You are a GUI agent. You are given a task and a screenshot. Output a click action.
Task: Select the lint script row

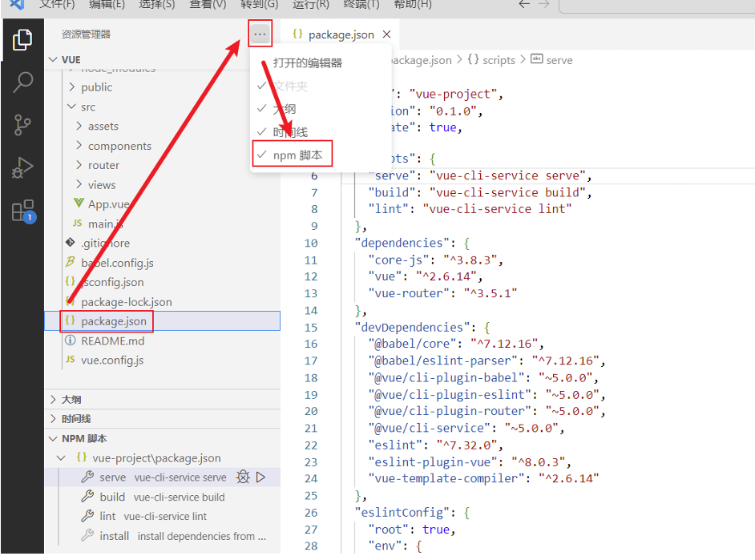[x=162, y=516]
